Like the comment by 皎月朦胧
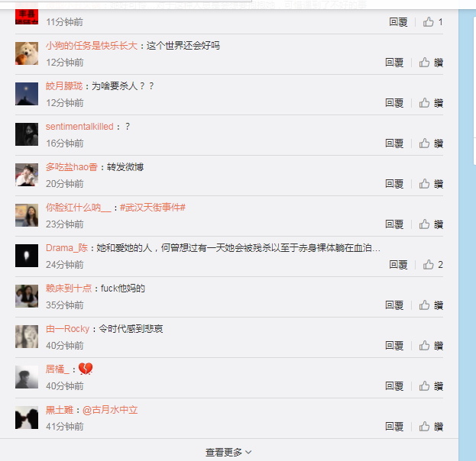The width and height of the screenshot is (476, 461). pyautogui.click(x=431, y=103)
